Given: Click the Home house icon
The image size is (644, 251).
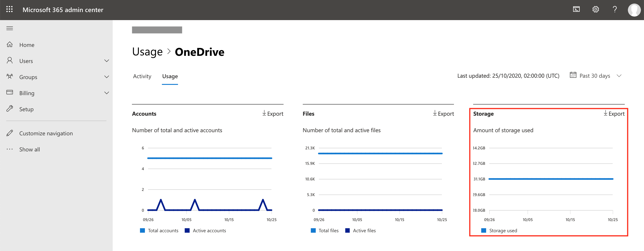Looking at the screenshot, I should tap(9, 44).
